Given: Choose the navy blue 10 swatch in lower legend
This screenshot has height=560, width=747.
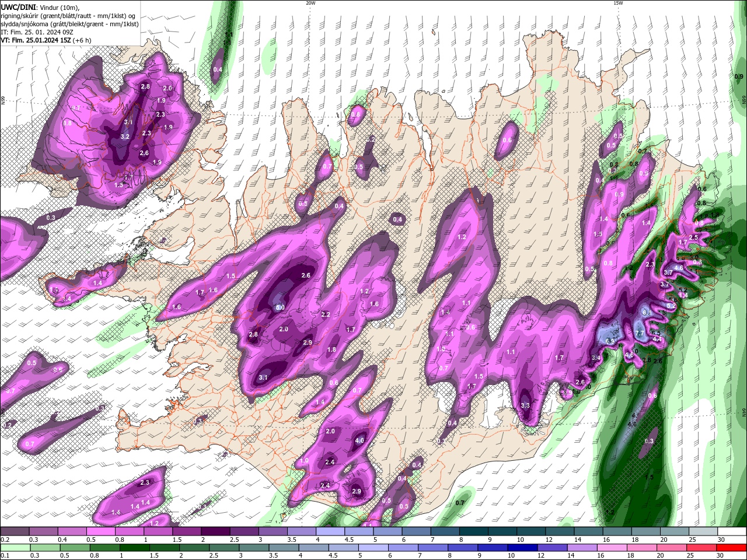Looking at the screenshot, I should 522,548.
